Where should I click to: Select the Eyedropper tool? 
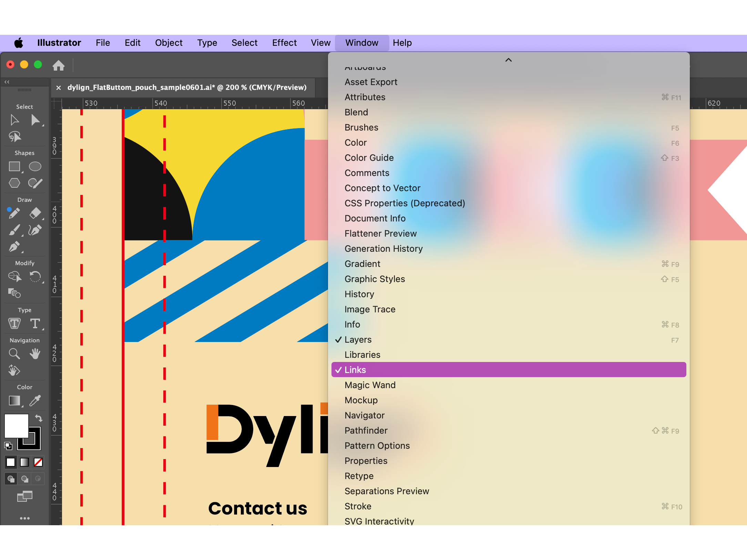[x=35, y=401]
